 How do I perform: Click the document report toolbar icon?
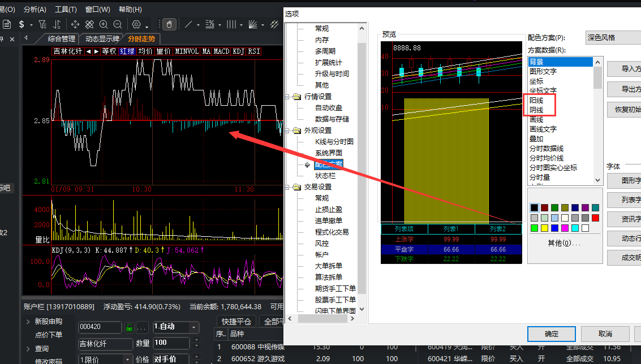coord(7,24)
